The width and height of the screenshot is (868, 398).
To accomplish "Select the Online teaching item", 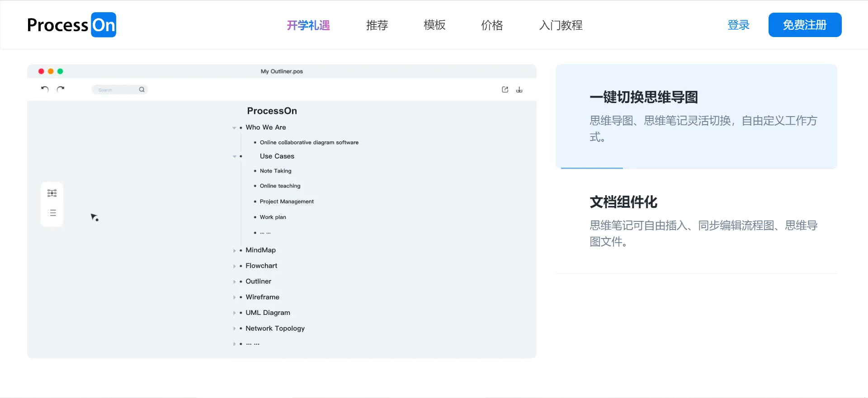I will (280, 186).
